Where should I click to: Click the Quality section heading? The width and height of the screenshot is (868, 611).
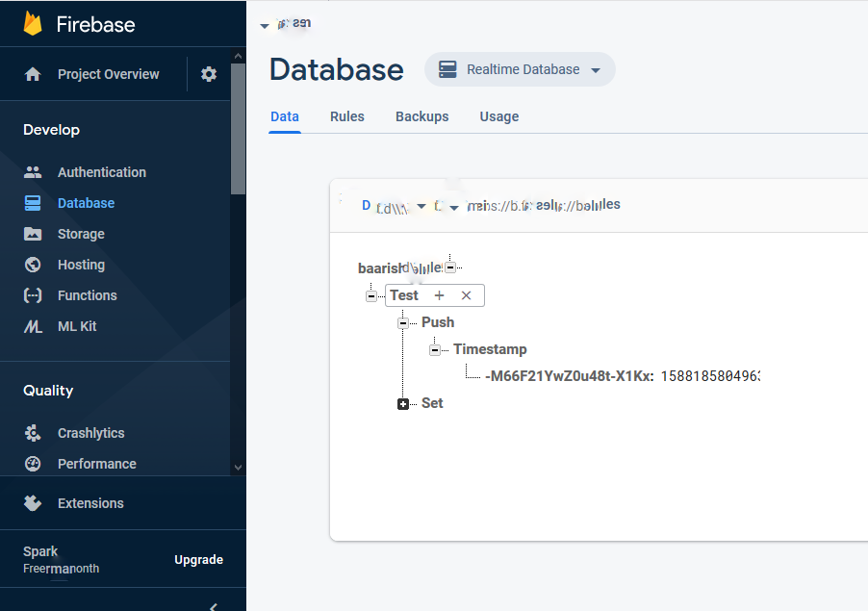[48, 391]
